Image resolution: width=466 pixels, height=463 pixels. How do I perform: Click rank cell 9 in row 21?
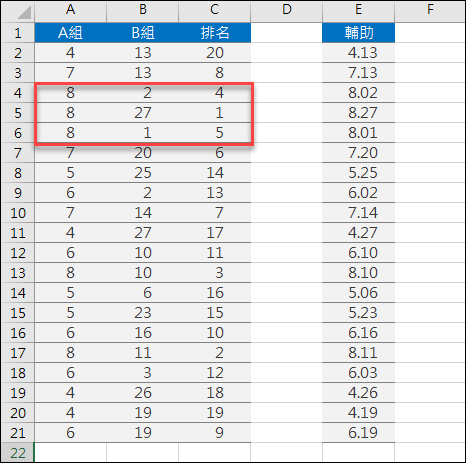(215, 433)
